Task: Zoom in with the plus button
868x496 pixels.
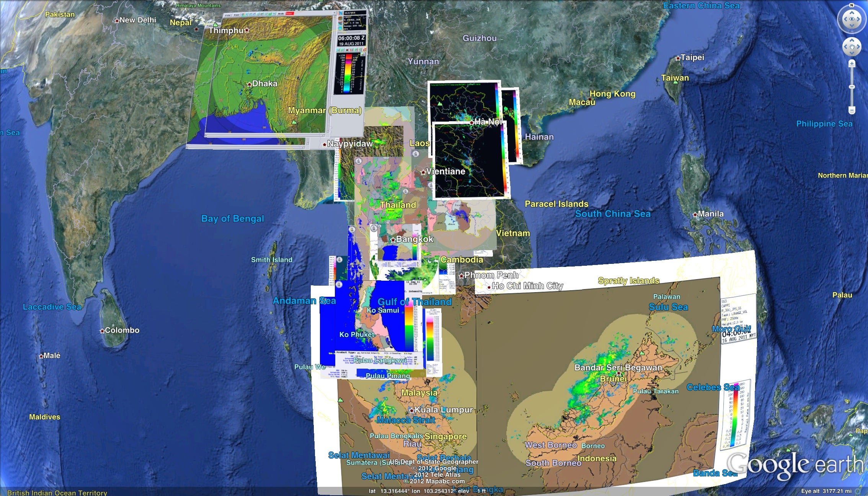Action: pos(852,64)
